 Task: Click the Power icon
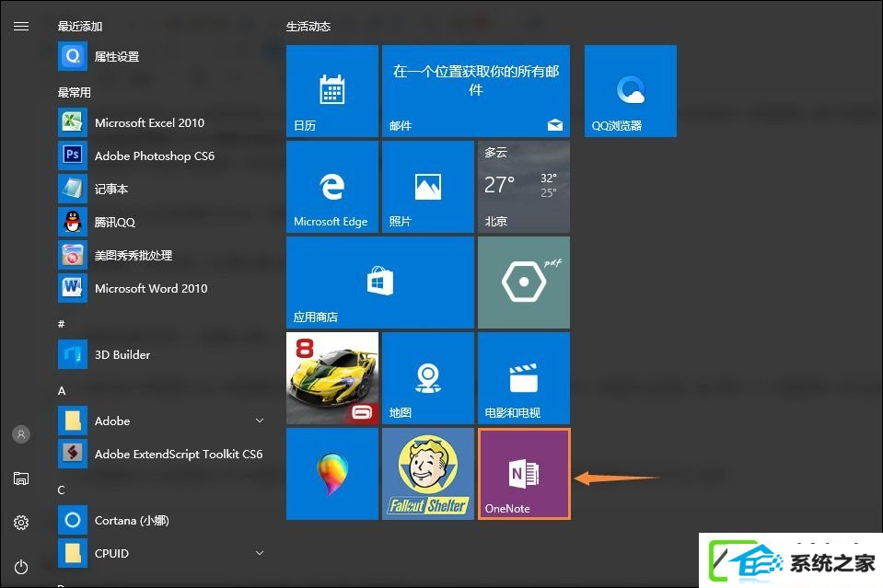pyautogui.click(x=21, y=567)
